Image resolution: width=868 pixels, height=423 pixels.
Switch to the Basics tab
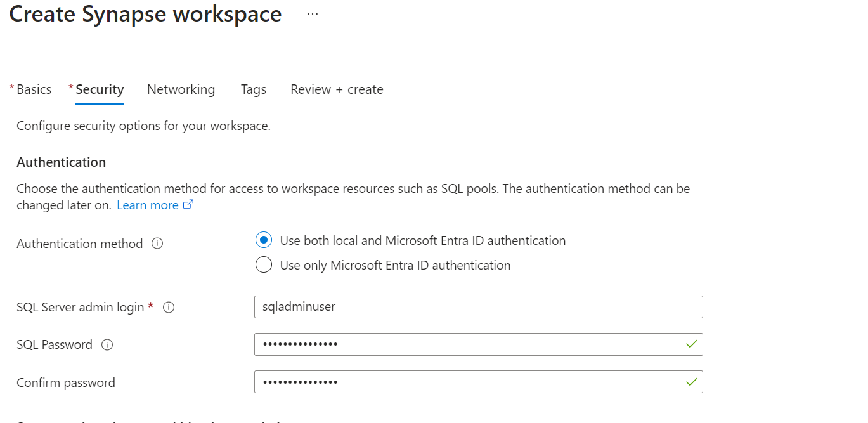click(x=34, y=89)
